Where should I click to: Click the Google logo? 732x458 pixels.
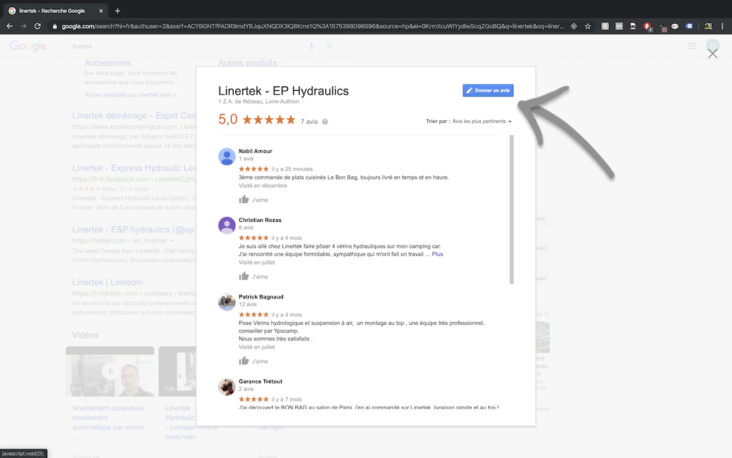28,46
